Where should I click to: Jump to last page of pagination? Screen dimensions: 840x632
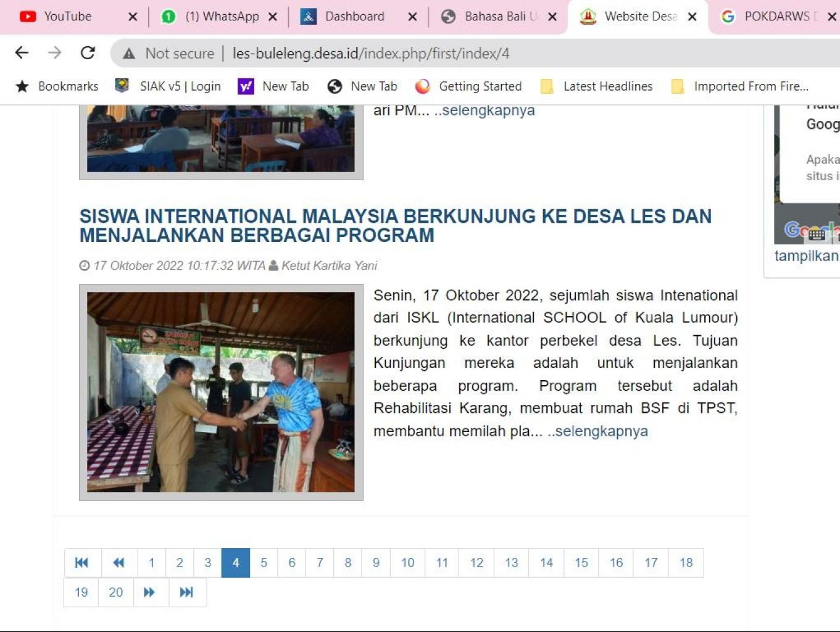[x=186, y=592]
